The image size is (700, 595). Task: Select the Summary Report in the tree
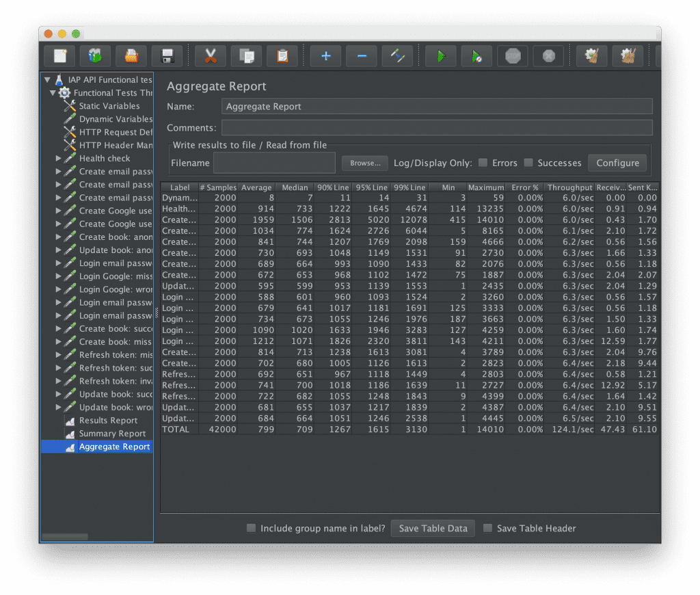pyautogui.click(x=113, y=433)
